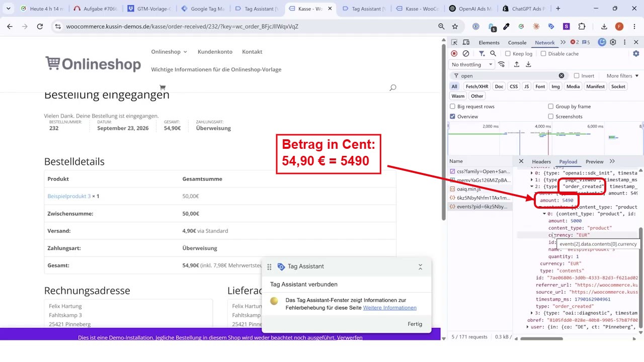The image size is (644, 362).
Task: Enable the Keep log checkbox
Action: [x=508, y=53]
